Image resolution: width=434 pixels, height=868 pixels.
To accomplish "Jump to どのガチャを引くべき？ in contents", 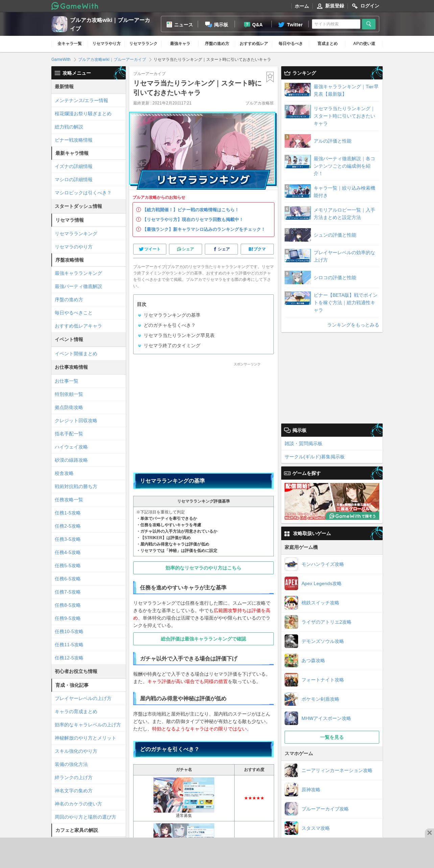I will (x=169, y=325).
